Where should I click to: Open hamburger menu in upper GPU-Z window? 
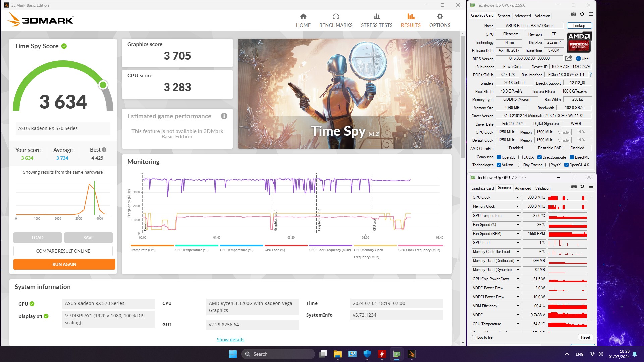(x=591, y=14)
